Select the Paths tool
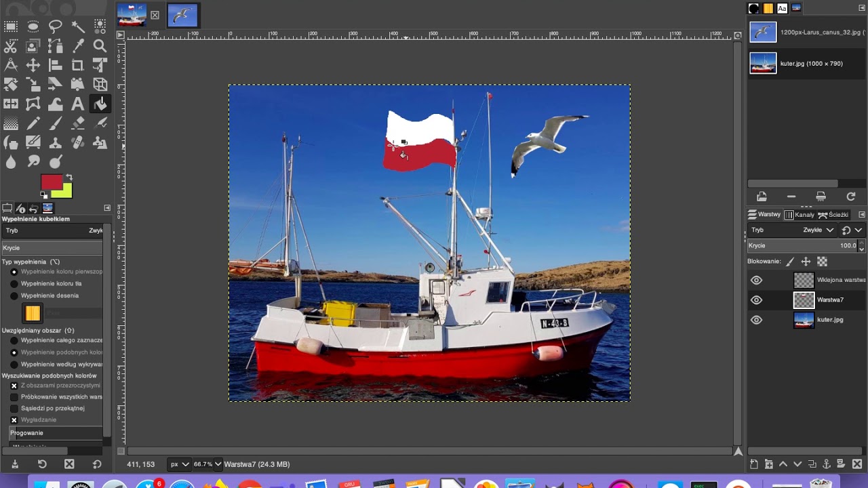Viewport: 868px width, 488px height. pos(56,46)
